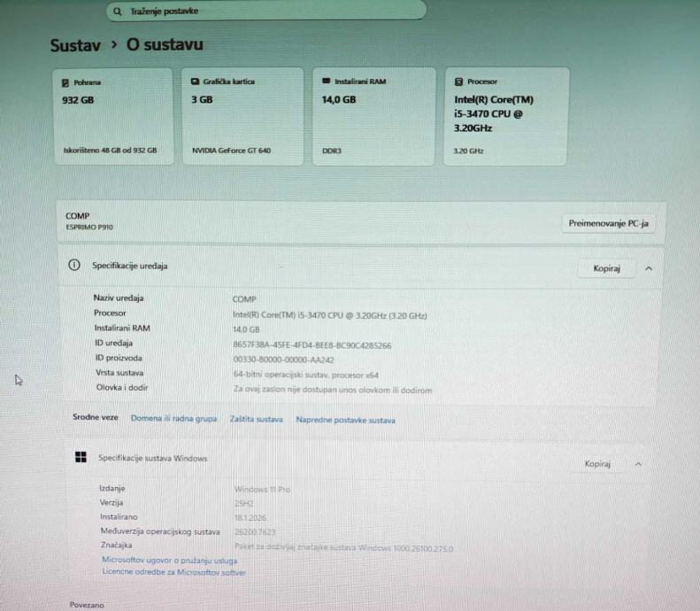This screenshot has height=611, width=700.
Task: Open the Procesor i5-3470 card
Action: (506, 117)
